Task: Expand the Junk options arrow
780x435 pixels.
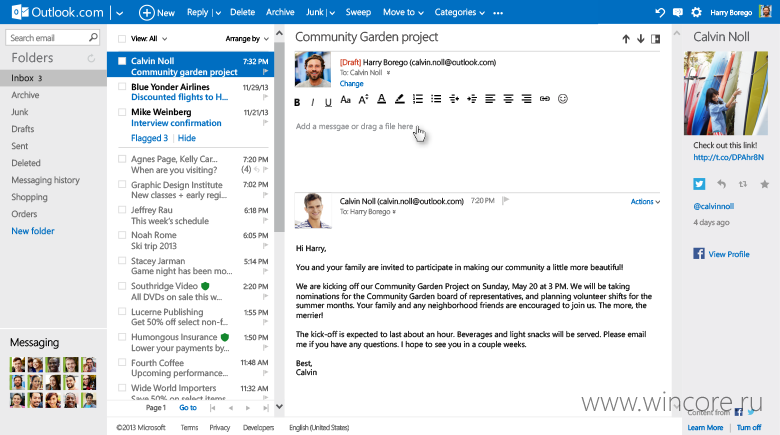Action: pos(332,13)
